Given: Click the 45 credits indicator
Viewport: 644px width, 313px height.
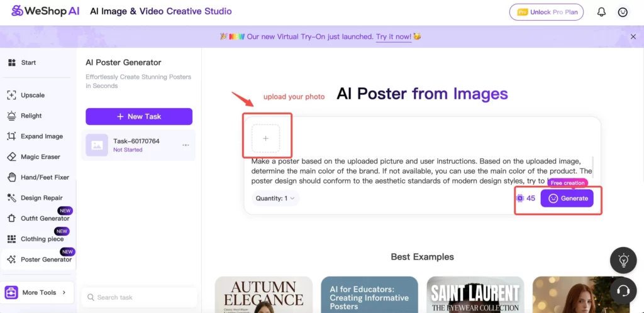Looking at the screenshot, I should pyautogui.click(x=526, y=199).
